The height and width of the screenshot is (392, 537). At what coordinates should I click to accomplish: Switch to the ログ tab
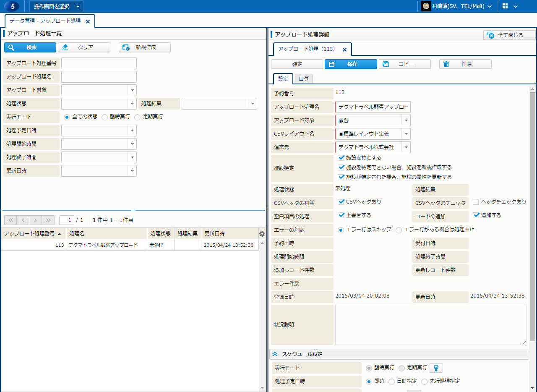[303, 79]
